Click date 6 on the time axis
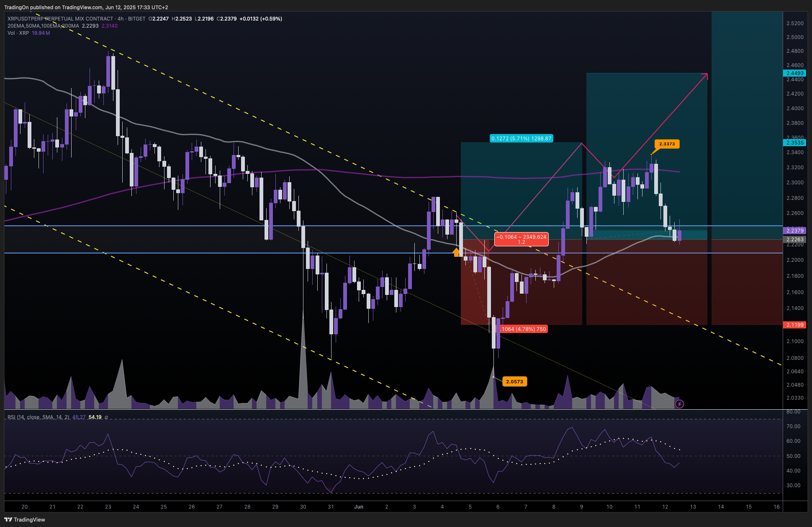This screenshot has height=527, width=812. [498, 507]
